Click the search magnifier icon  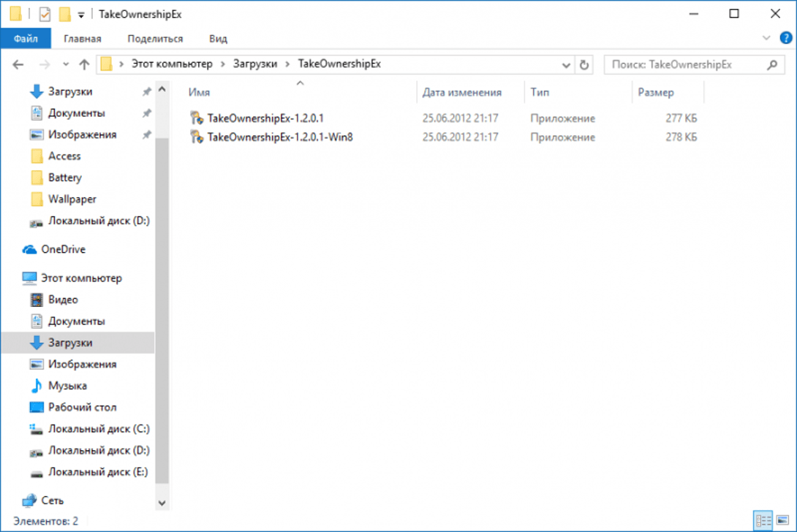771,64
